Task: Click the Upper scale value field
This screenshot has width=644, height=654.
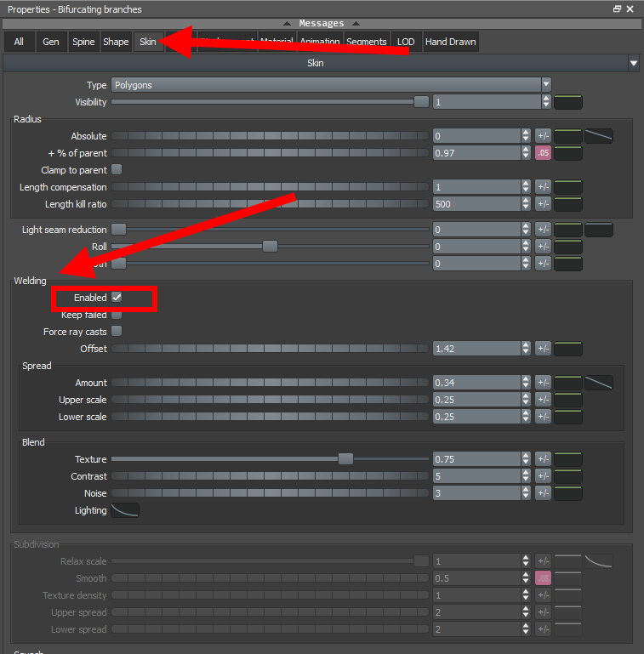Action: click(x=476, y=400)
